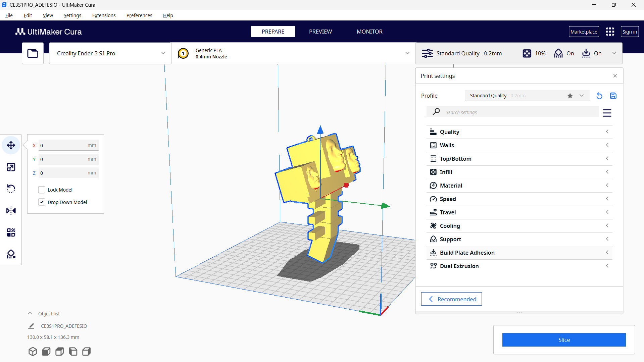This screenshot has height=362, width=644.
Task: Collapse the print settings summary chevron
Action: point(614,53)
